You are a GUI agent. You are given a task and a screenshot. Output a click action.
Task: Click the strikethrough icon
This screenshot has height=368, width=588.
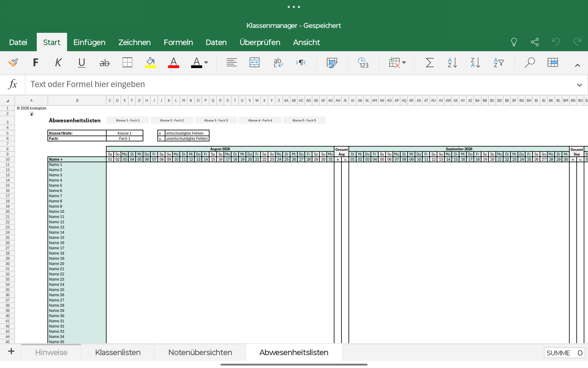click(104, 63)
